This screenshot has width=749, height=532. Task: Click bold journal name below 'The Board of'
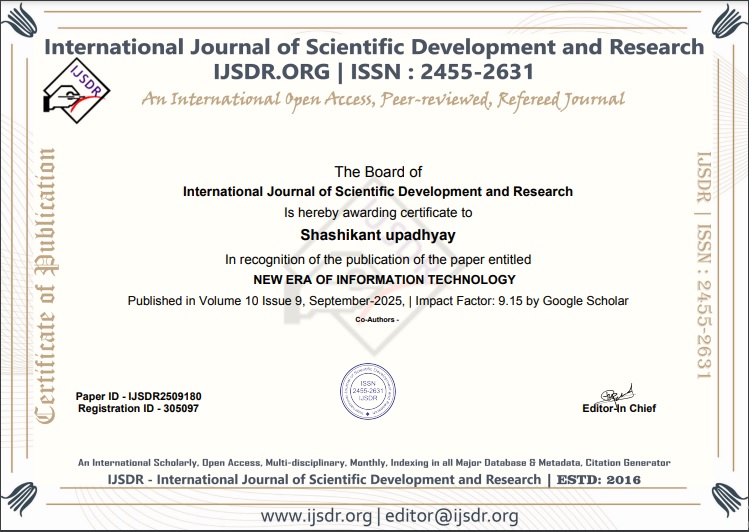(x=378, y=192)
